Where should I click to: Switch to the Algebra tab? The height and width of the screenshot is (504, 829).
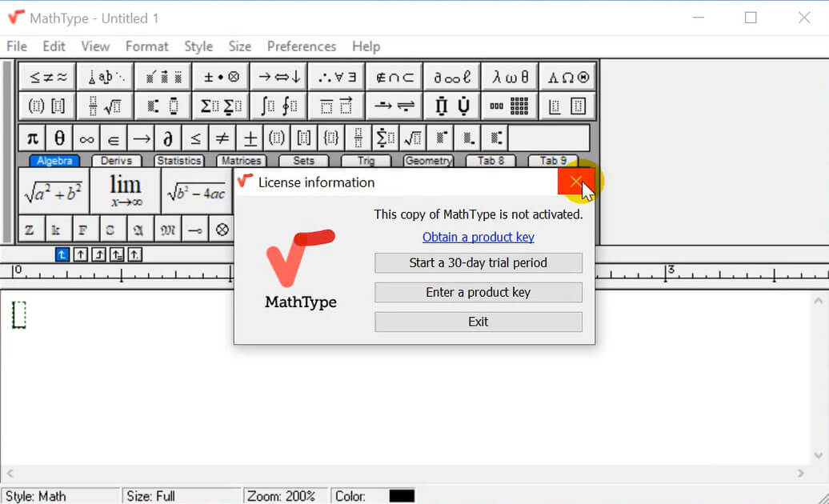point(54,161)
